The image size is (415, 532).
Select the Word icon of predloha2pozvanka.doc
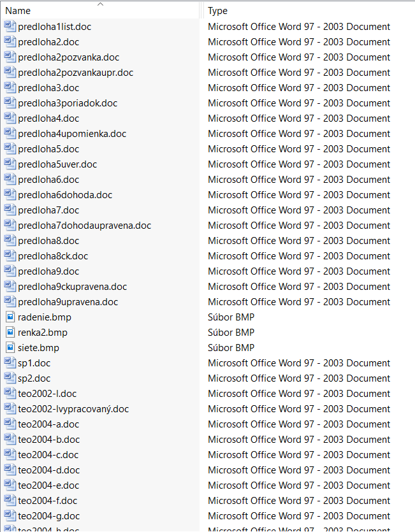tap(10, 57)
